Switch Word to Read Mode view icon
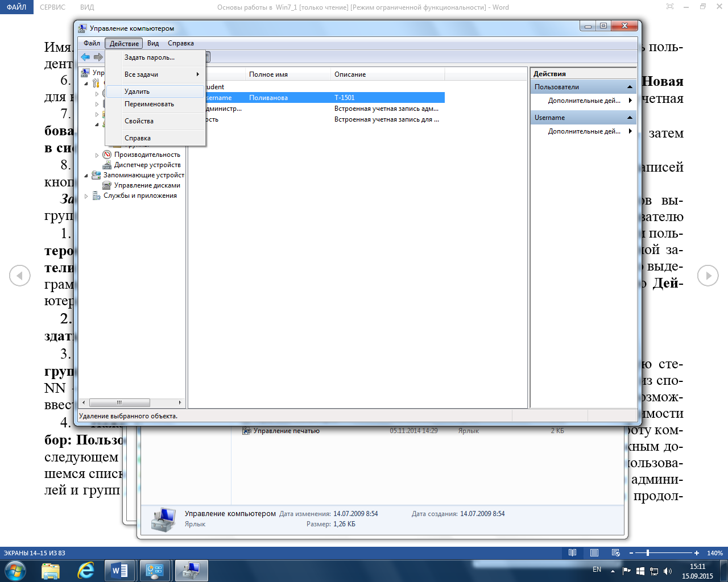The width and height of the screenshot is (728, 582). click(573, 553)
